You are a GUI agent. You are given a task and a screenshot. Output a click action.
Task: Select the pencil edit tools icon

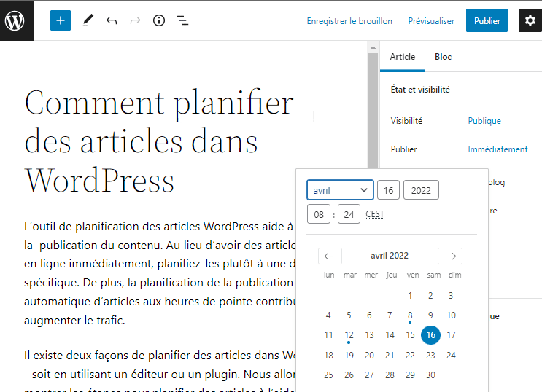tap(88, 20)
